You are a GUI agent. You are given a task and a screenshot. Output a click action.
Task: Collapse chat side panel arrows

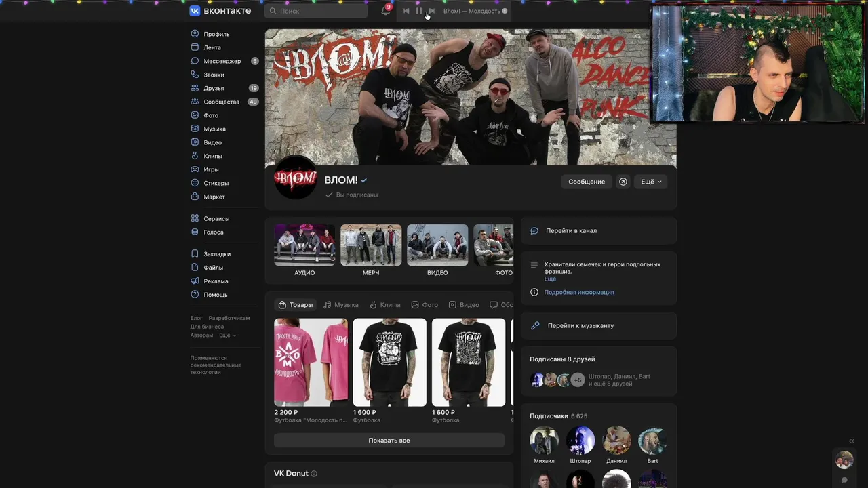(x=852, y=441)
